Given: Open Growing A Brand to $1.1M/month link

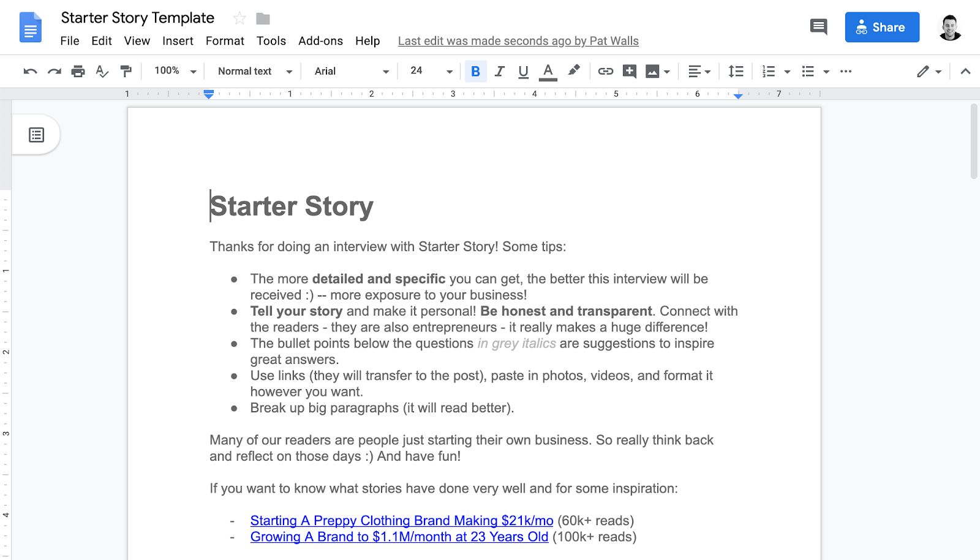Looking at the screenshot, I should pyautogui.click(x=399, y=537).
